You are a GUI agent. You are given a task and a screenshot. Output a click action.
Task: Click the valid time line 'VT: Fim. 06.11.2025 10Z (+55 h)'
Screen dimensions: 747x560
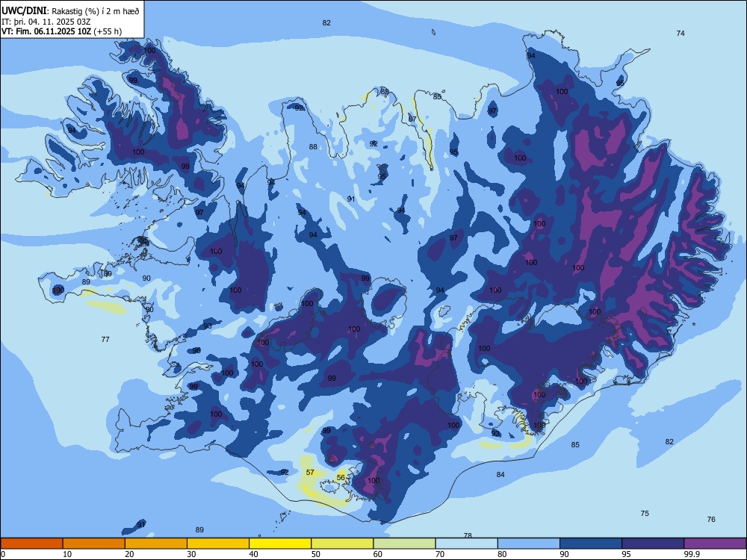pos(61,31)
